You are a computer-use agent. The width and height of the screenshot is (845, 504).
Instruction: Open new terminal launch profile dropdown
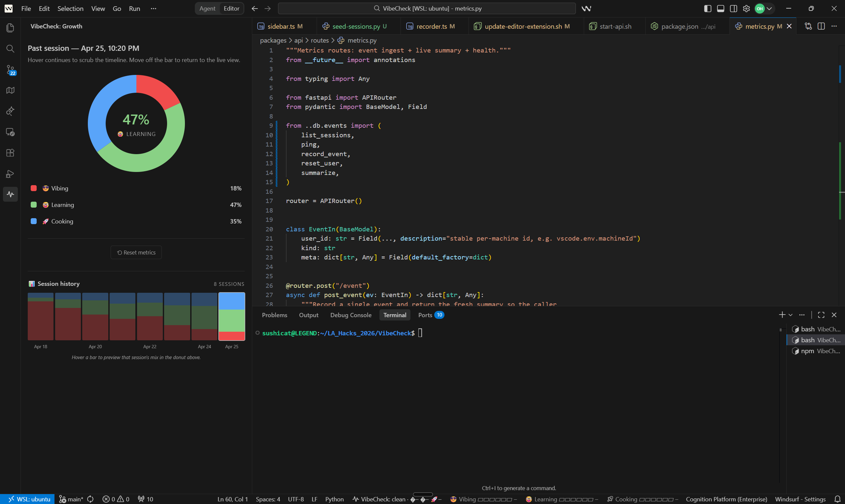(791, 315)
